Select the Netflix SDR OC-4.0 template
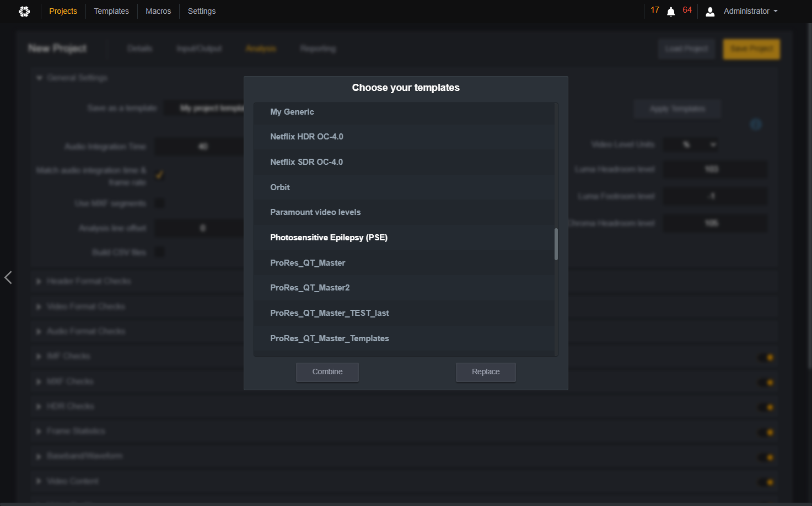 [404, 162]
